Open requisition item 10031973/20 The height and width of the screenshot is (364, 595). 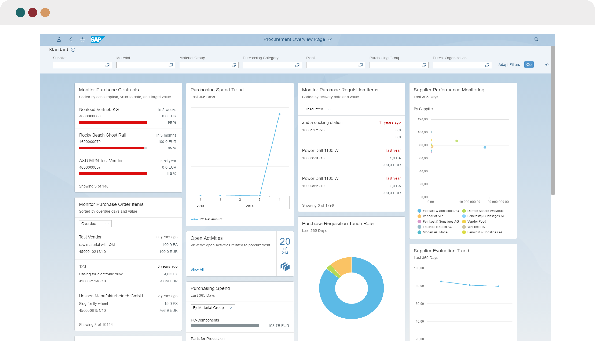pyautogui.click(x=351, y=130)
